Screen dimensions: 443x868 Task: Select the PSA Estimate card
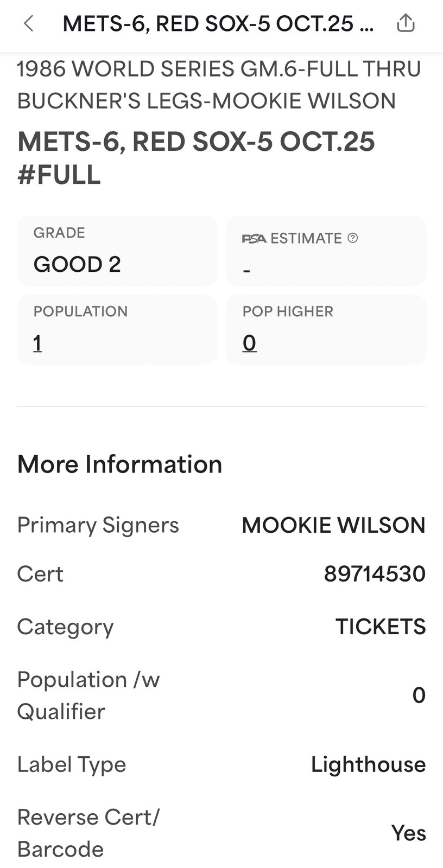coord(326,251)
